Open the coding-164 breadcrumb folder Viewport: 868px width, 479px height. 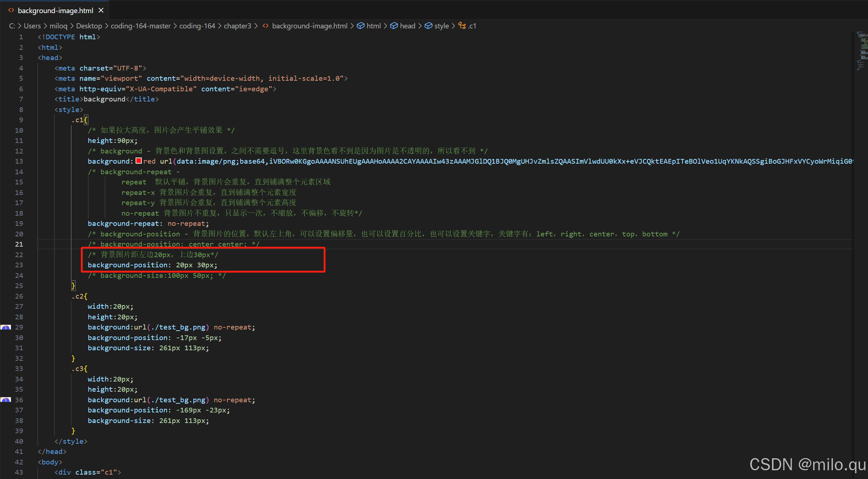pos(197,26)
